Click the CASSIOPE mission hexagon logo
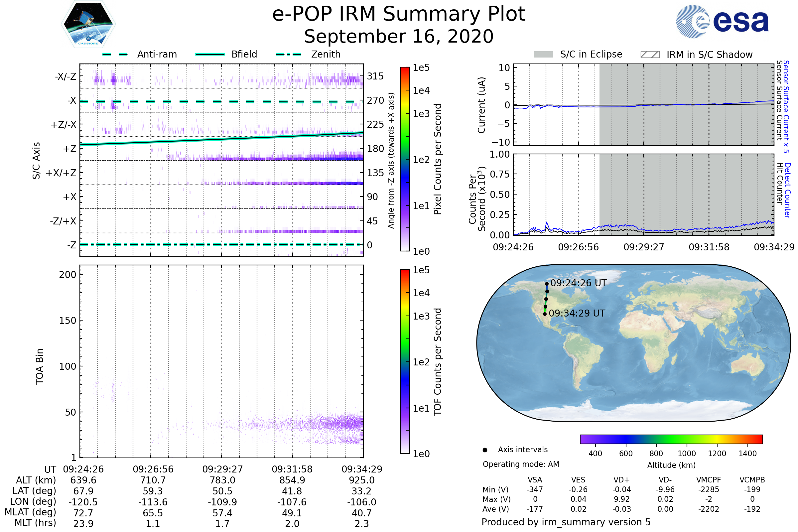Image resolution: width=798 pixels, height=532 pixels. pos(88,24)
